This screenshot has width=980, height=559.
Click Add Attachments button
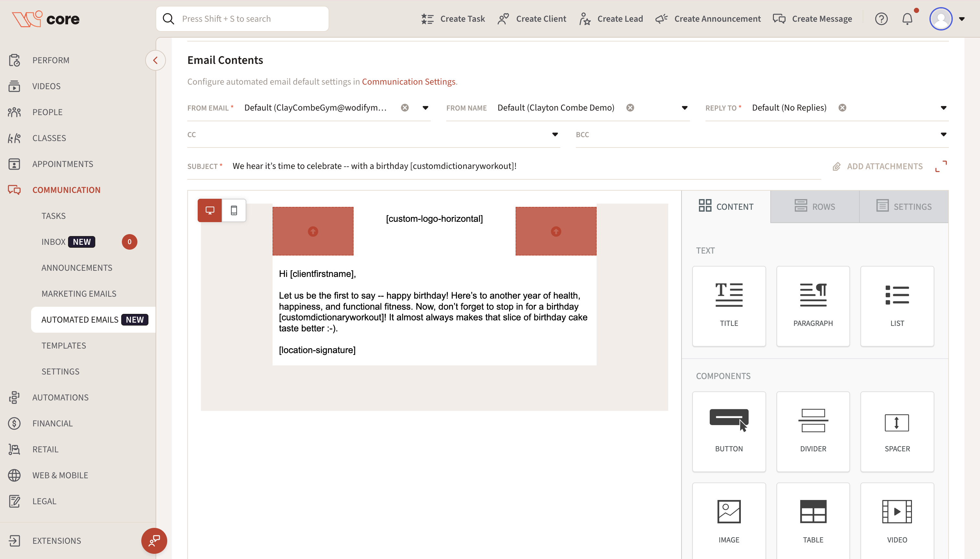877,166
